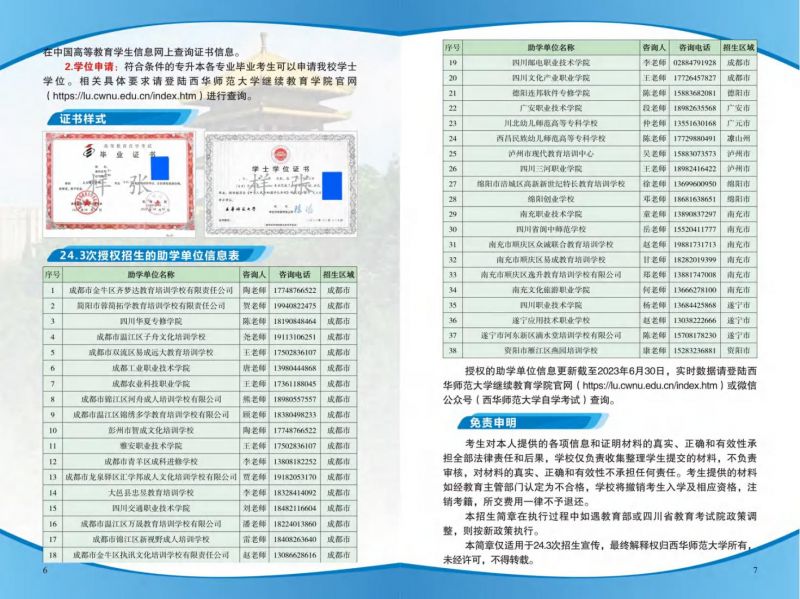Select the row name '四川华夏专修学院'

151,321
